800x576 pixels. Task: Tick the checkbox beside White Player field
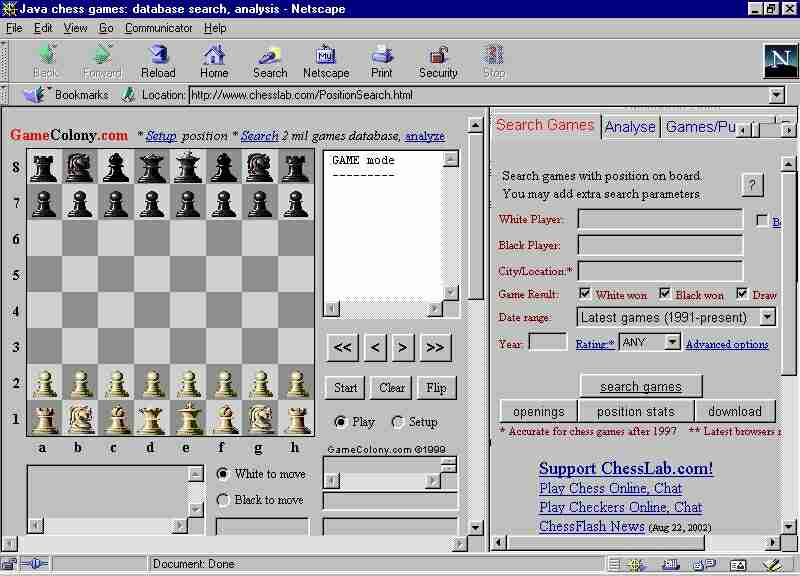tap(762, 220)
